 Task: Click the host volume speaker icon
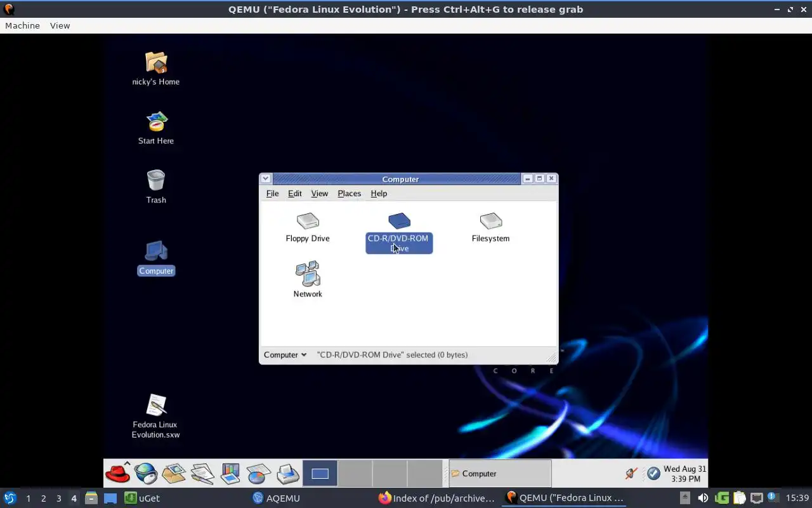703,498
